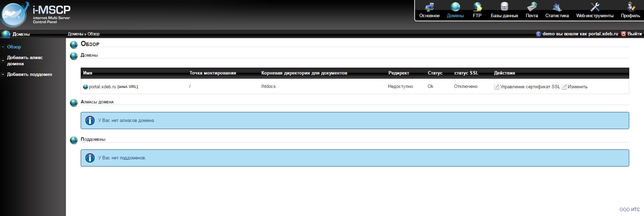Click the Профиль menu label
The height and width of the screenshot is (216, 644).
pos(631,16)
